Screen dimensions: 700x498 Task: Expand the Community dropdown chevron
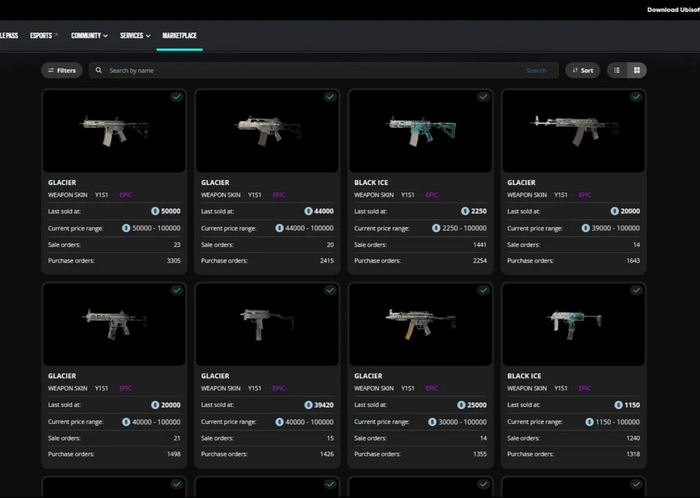coord(105,36)
